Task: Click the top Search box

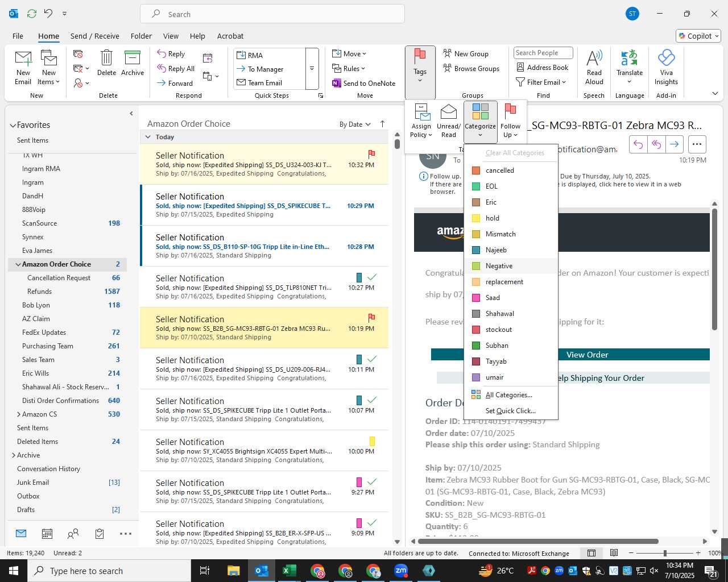Action: tap(272, 14)
